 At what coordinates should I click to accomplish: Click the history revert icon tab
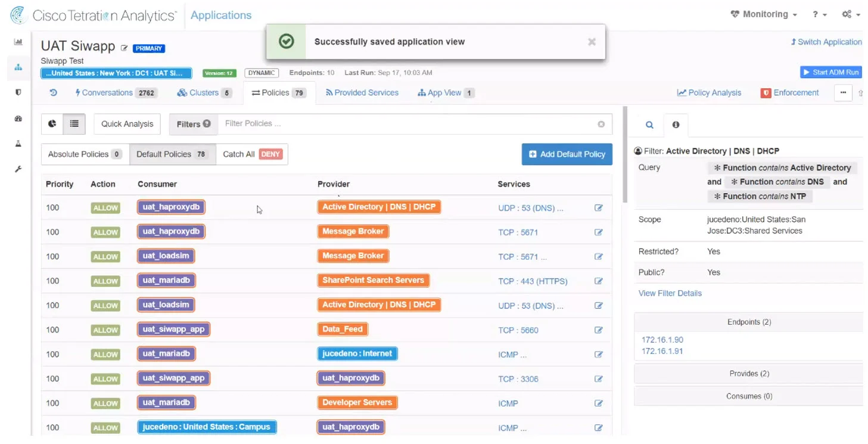[53, 93]
